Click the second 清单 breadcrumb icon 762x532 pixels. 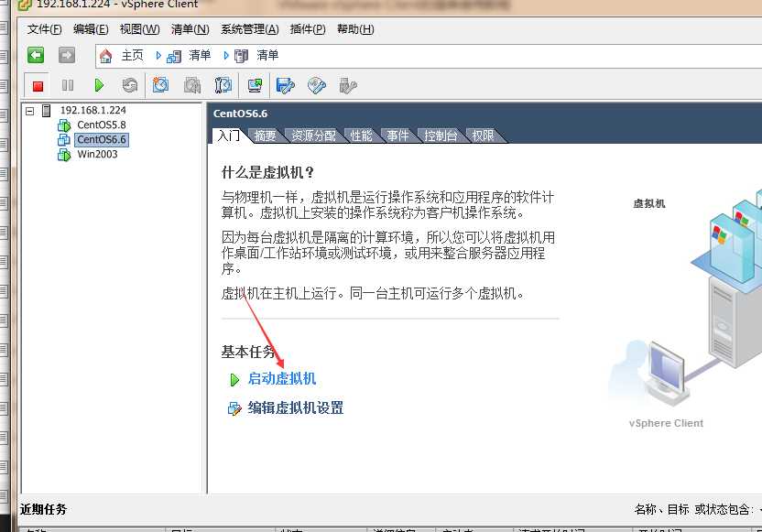tap(241, 57)
